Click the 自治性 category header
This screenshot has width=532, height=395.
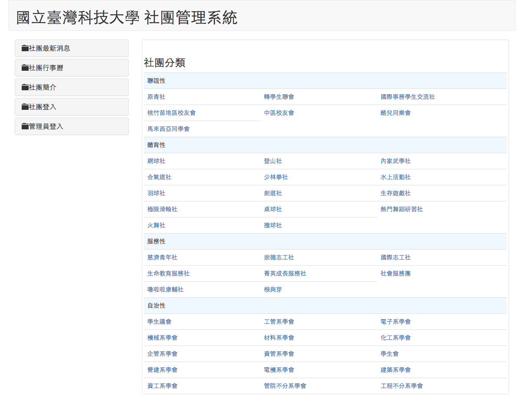(325, 306)
